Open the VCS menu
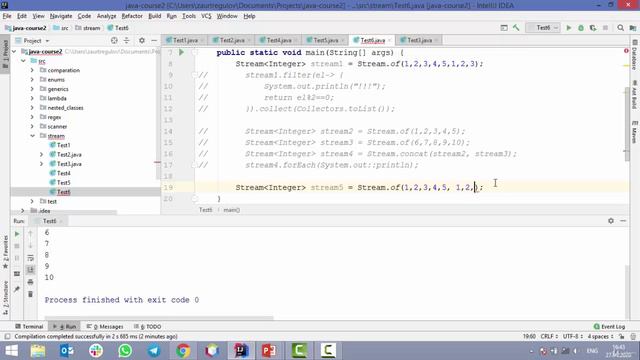The image size is (640, 360). pos(206,16)
